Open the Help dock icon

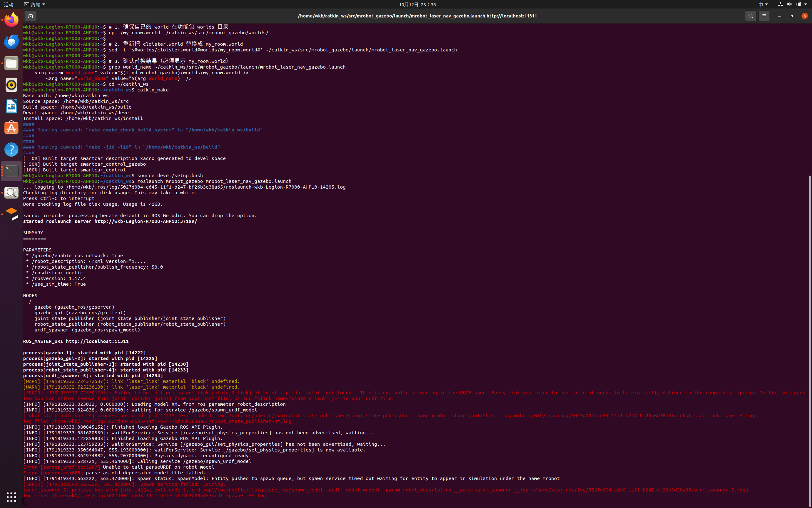coord(11,150)
